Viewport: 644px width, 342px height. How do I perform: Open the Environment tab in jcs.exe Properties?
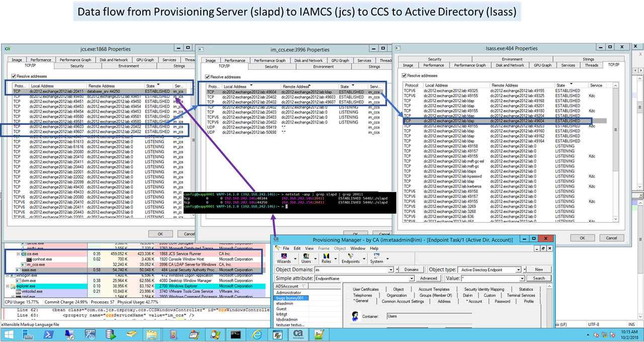(129, 66)
